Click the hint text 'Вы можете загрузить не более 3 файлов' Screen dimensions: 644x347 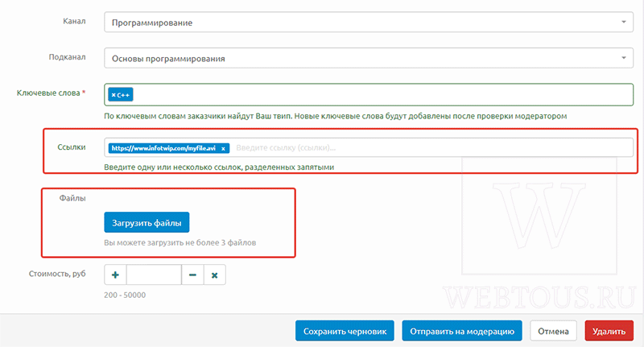pos(180,242)
